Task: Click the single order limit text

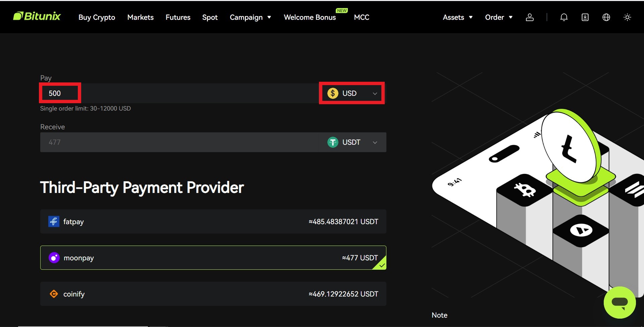Action: click(x=86, y=109)
